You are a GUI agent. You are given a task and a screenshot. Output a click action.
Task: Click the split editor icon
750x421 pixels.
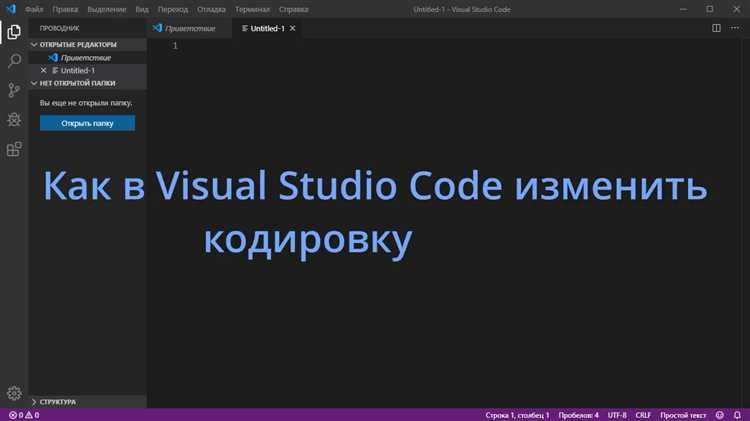(716, 28)
